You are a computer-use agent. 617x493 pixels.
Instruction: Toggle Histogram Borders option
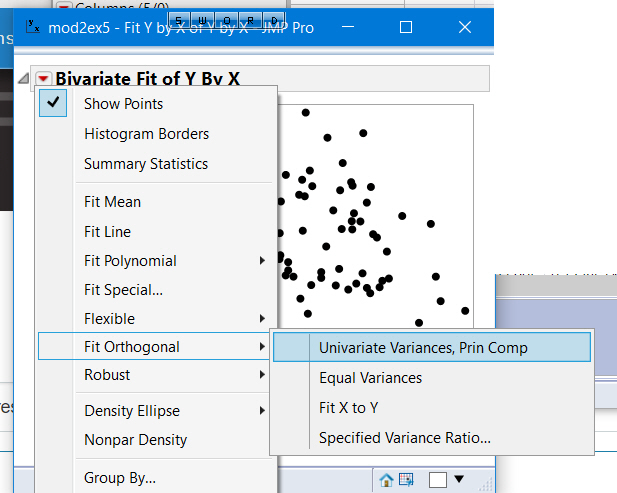(146, 134)
